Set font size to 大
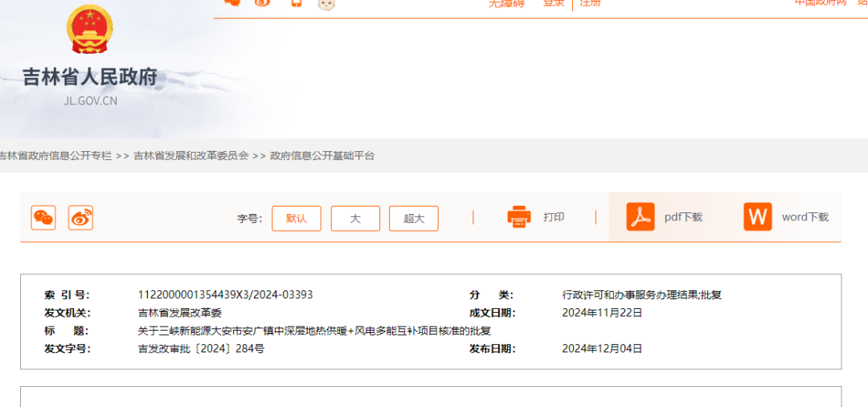This screenshot has height=407, width=868. [355, 219]
